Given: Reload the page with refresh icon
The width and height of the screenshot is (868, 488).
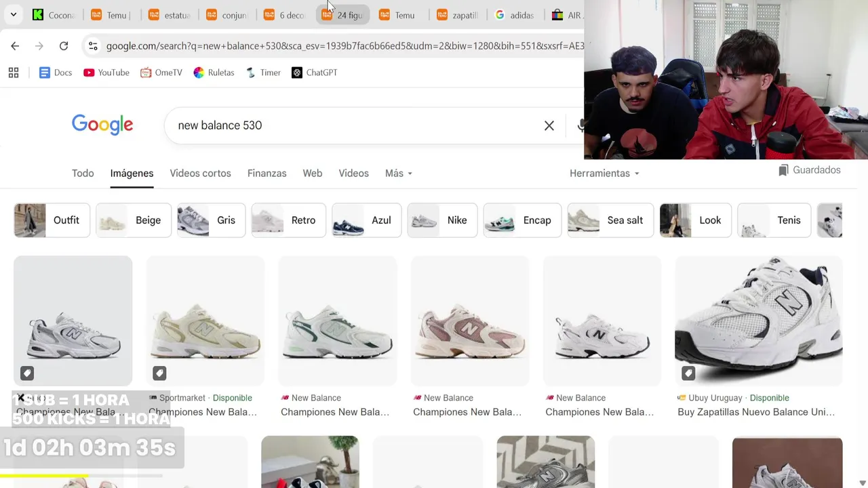Looking at the screenshot, I should click(64, 46).
